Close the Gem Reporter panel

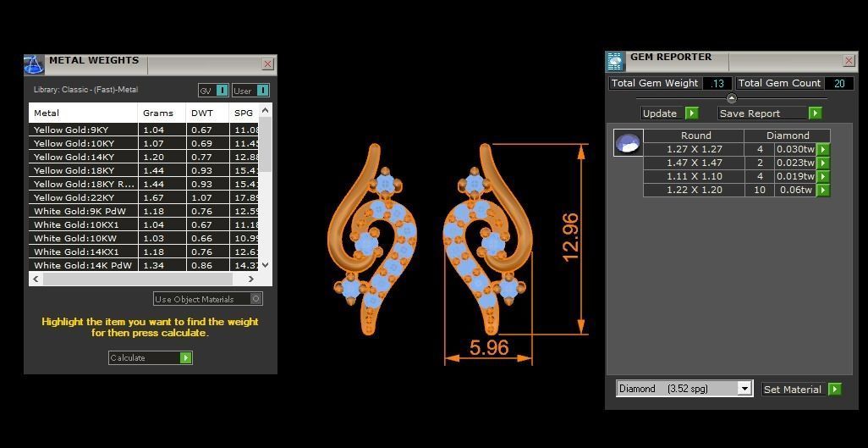849,61
